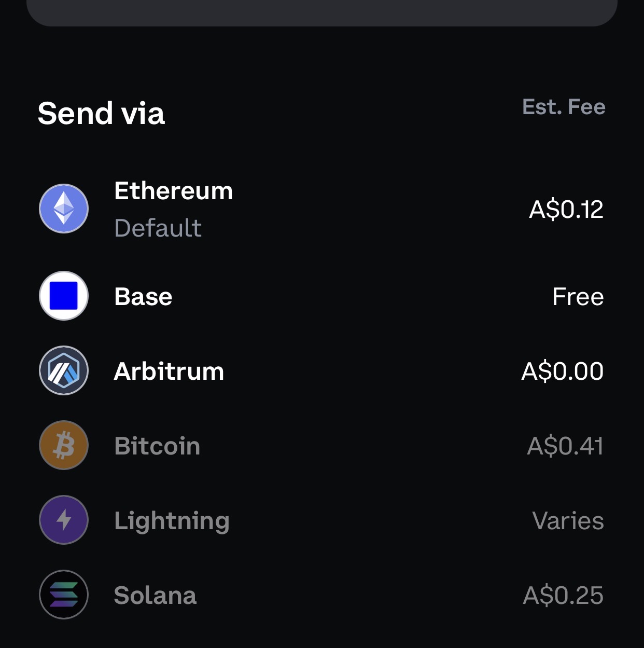
Task: Tap the orange Bitcoin icon
Action: pos(64,445)
